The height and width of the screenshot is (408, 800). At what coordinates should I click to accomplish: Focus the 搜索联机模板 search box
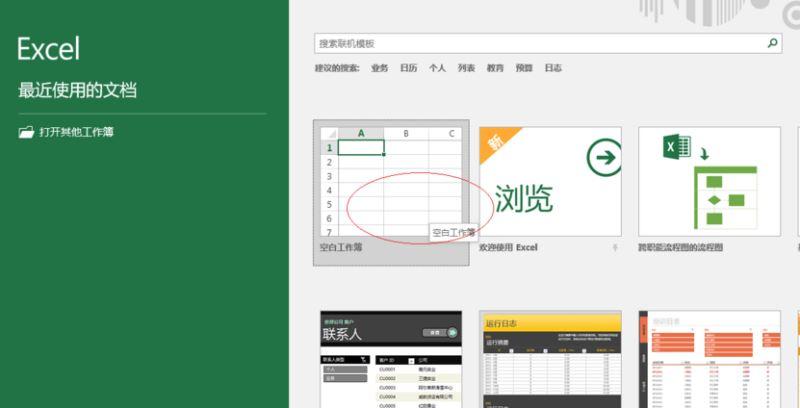[541, 43]
